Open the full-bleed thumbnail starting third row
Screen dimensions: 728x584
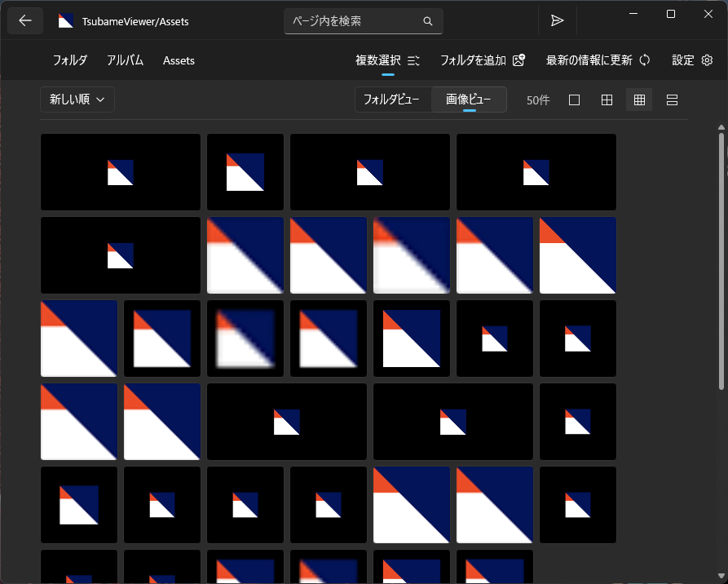click(79, 338)
